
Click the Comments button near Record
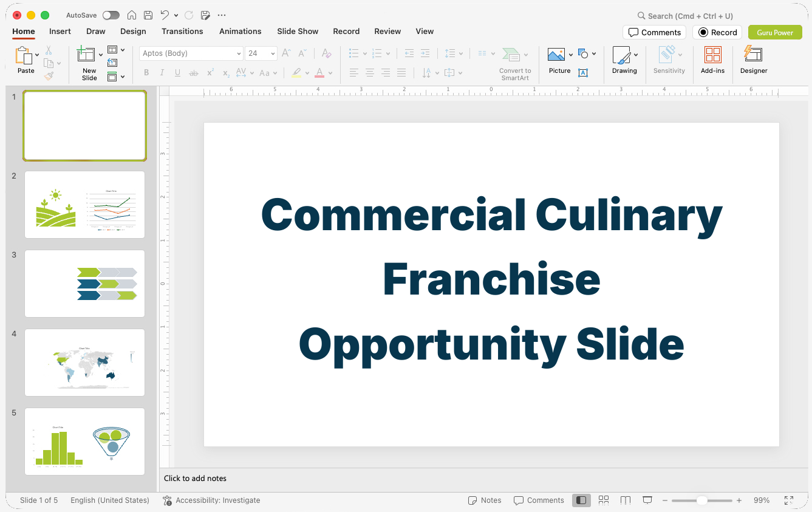654,32
